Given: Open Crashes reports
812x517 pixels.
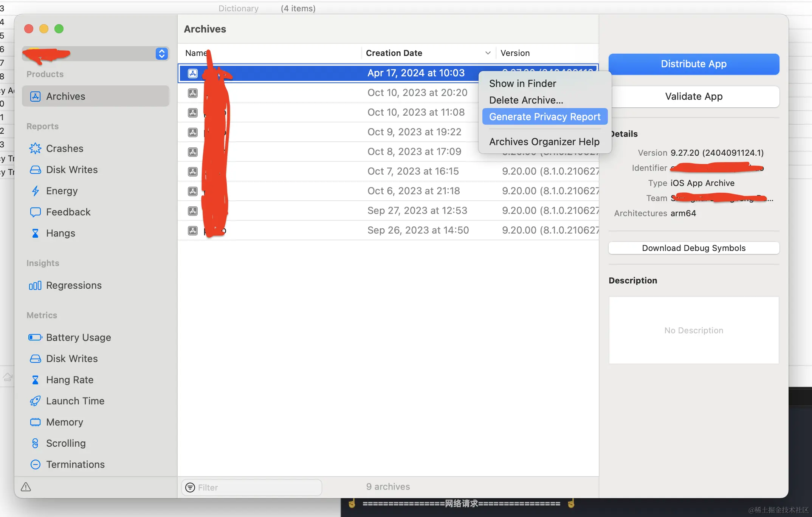Looking at the screenshot, I should coord(96,149).
